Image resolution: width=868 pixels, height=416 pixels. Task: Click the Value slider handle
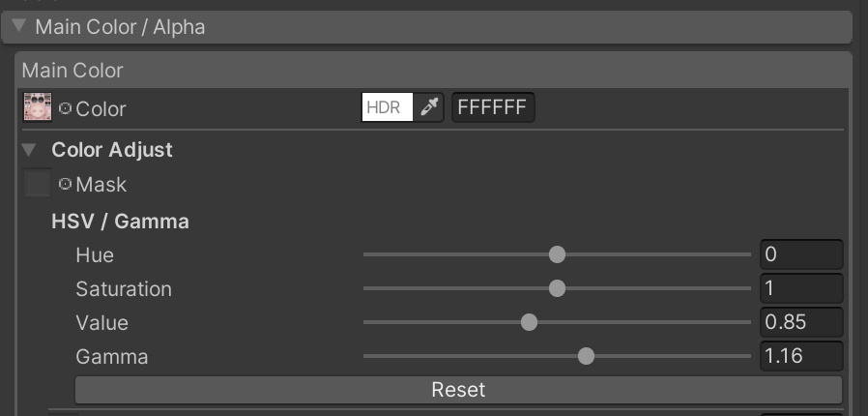pyautogui.click(x=529, y=322)
